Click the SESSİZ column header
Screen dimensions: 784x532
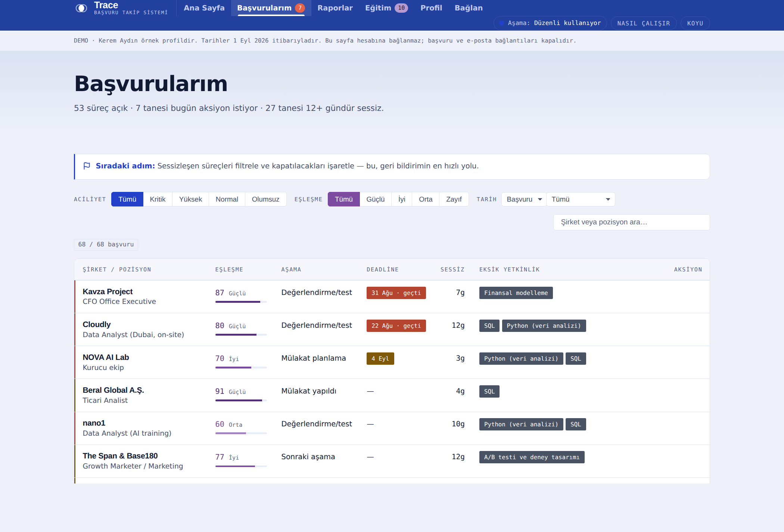pyautogui.click(x=452, y=270)
